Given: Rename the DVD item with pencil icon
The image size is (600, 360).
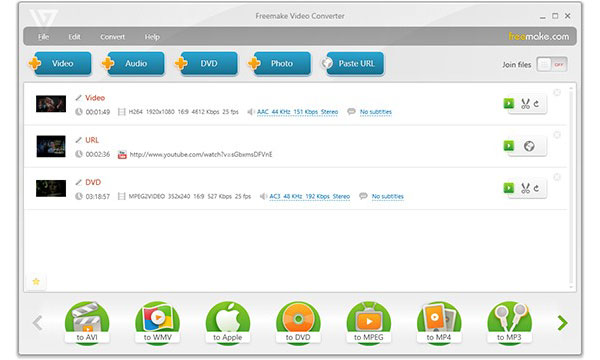Looking at the screenshot, I should (78, 182).
